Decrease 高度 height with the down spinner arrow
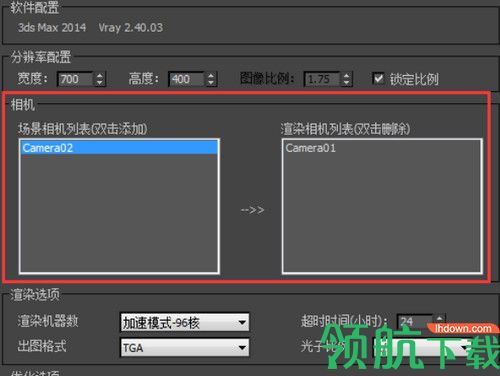This screenshot has height=376, width=500. pos(211,83)
